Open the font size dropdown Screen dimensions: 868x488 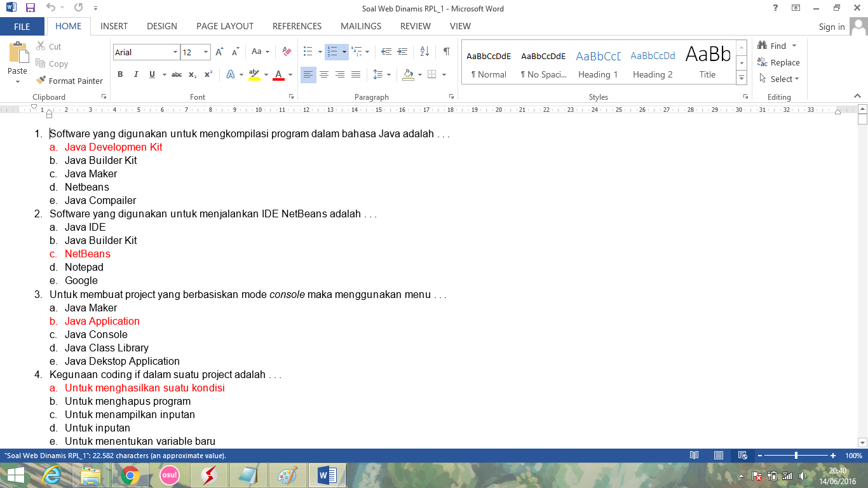[205, 51]
